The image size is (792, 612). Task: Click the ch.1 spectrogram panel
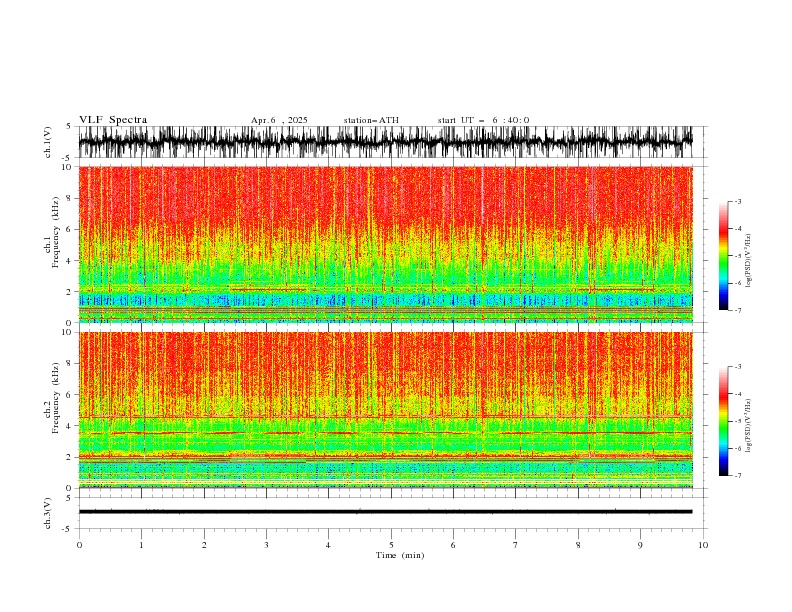pos(386,244)
